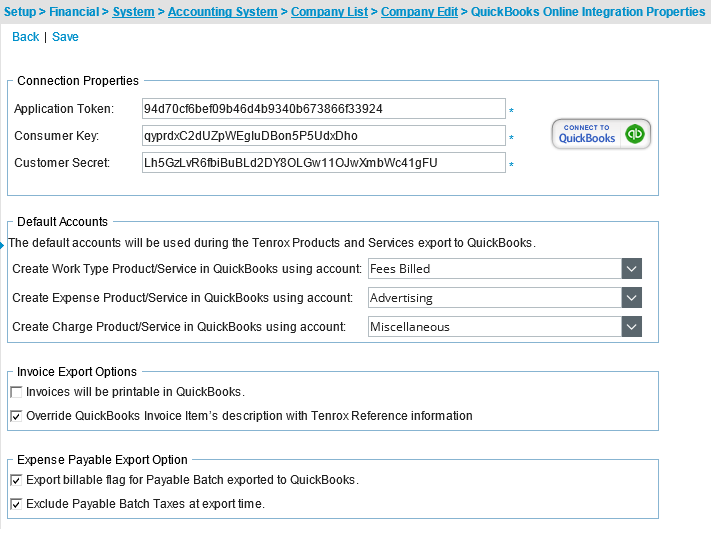
Task: Go to Company List breadcrumb
Action: [329, 11]
